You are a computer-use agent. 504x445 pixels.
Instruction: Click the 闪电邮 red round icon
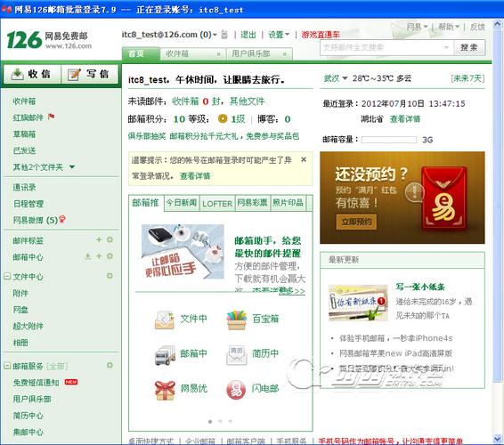236,390
